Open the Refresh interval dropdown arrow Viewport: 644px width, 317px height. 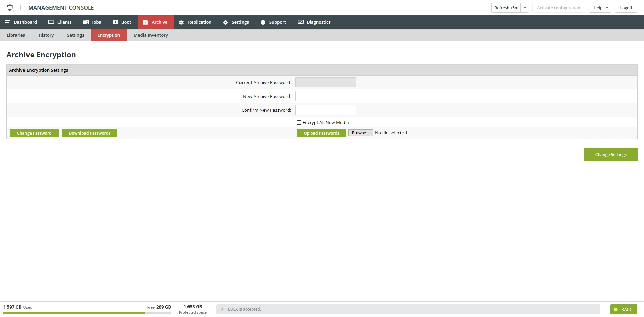[x=525, y=8]
